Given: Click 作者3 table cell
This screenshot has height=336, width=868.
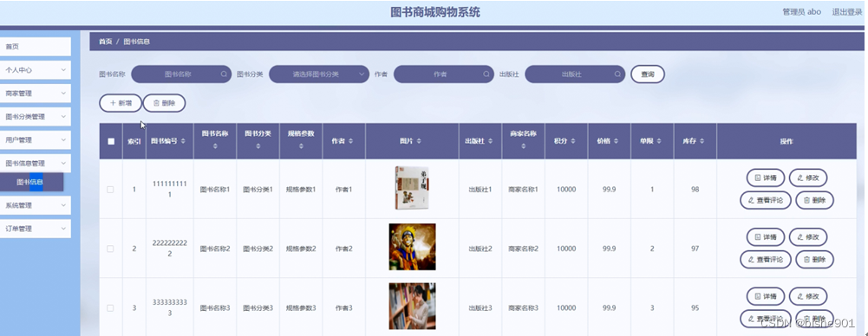Looking at the screenshot, I should 343,307.
